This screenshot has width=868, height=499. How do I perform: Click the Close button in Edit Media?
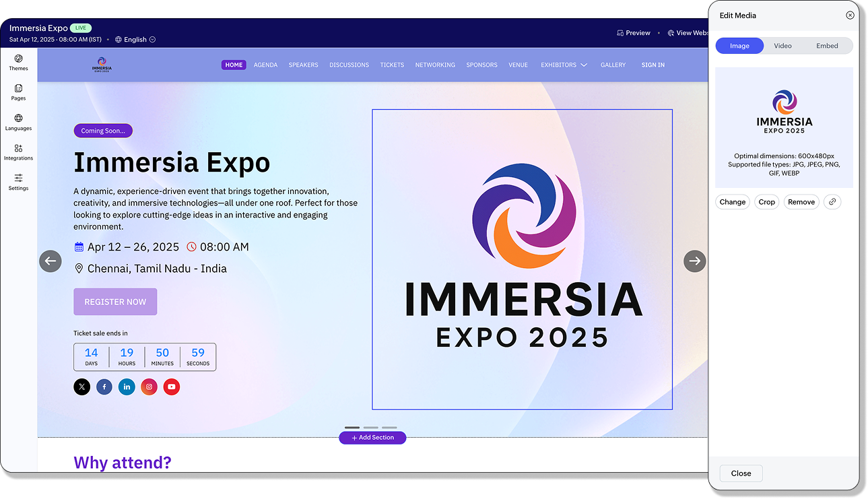coord(741,473)
